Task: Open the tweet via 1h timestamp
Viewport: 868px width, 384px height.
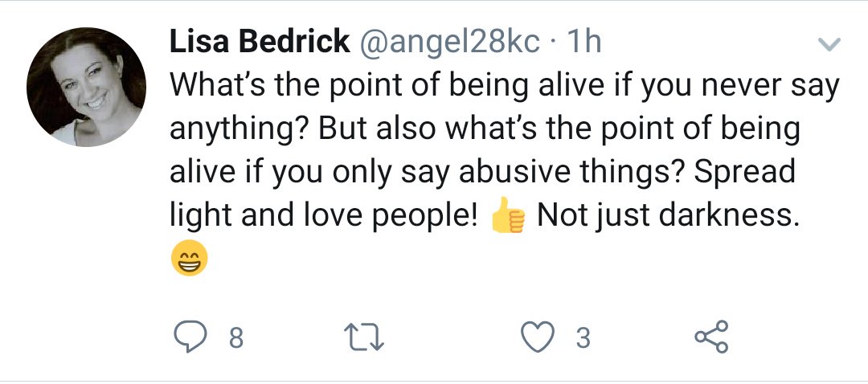Action: click(584, 42)
